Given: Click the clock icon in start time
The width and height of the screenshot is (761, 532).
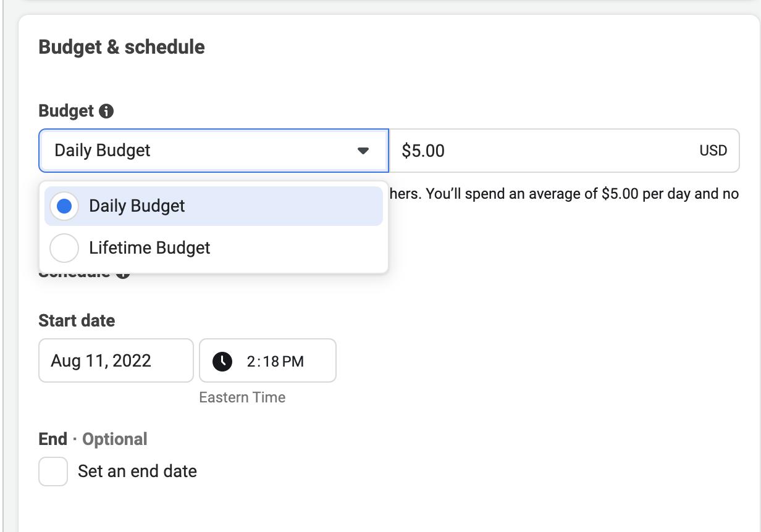Looking at the screenshot, I should pos(222,361).
